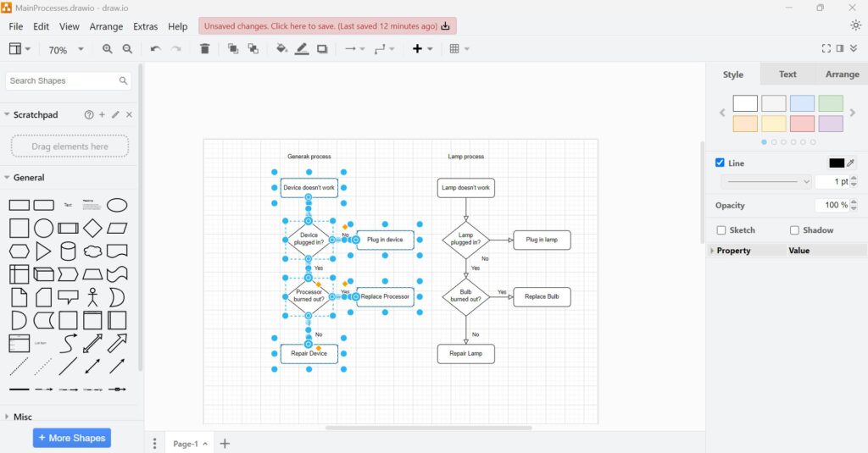The height and width of the screenshot is (453, 868).
Task: Expand the Misc shapes section
Action: (23, 417)
